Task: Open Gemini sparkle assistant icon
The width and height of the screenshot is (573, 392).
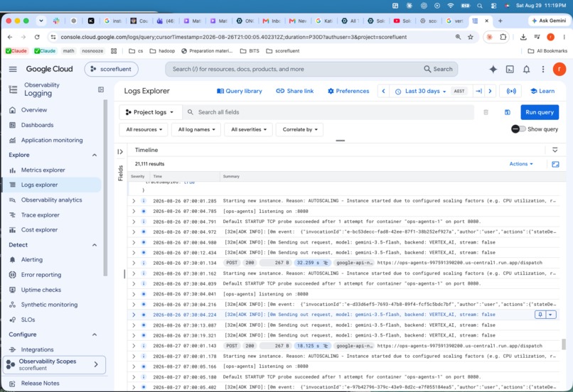Action: (493, 69)
